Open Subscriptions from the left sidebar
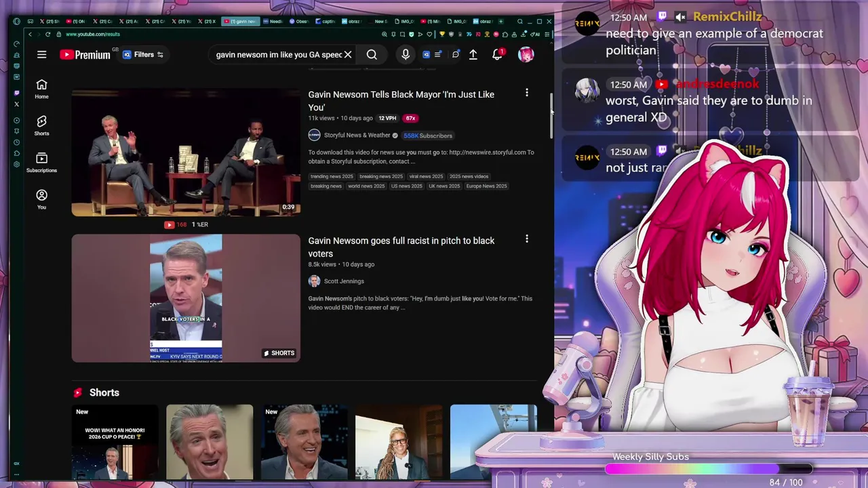Screen dimensions: 868x488 (x=41, y=162)
